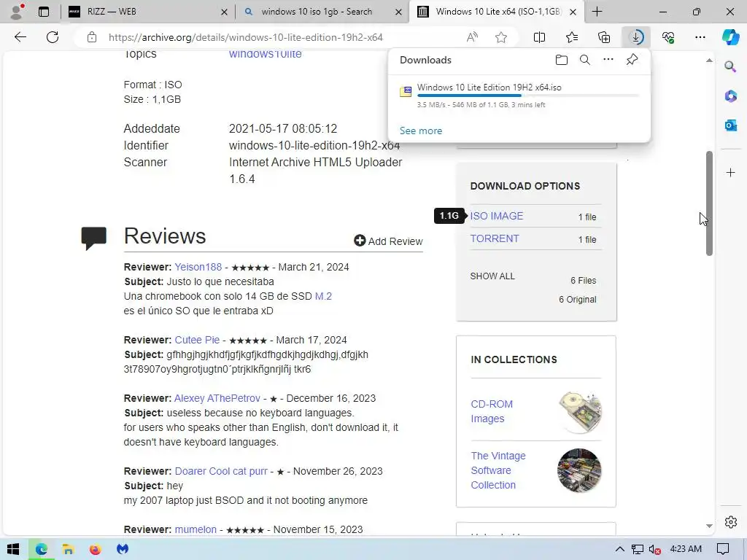Launch Copilot from the toolbar

click(730, 37)
